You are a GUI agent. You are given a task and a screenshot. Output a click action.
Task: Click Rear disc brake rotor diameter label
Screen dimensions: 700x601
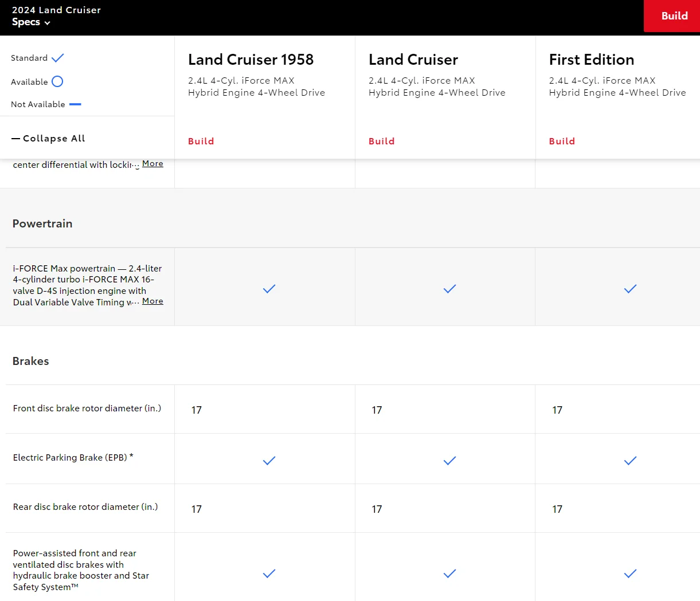coord(85,507)
